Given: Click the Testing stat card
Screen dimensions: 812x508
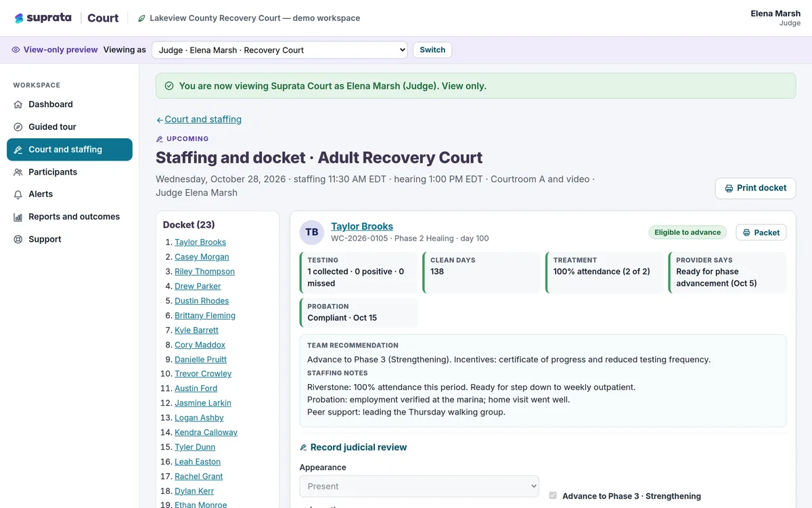Looking at the screenshot, I should click(359, 272).
